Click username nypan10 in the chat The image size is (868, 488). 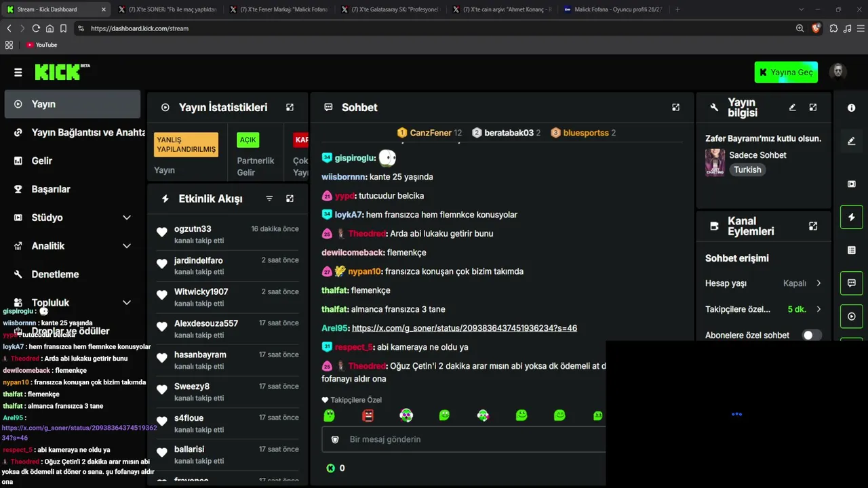click(365, 272)
